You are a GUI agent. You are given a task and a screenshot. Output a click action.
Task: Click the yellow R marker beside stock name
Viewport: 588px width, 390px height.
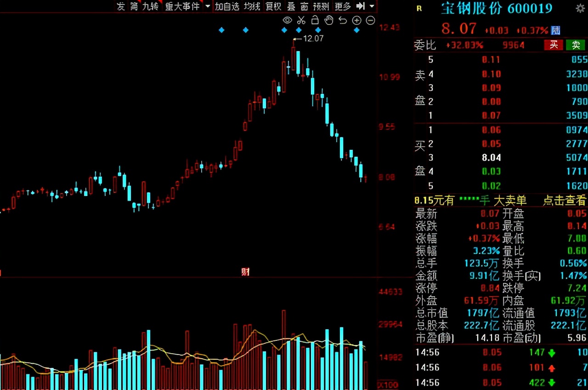418,8
